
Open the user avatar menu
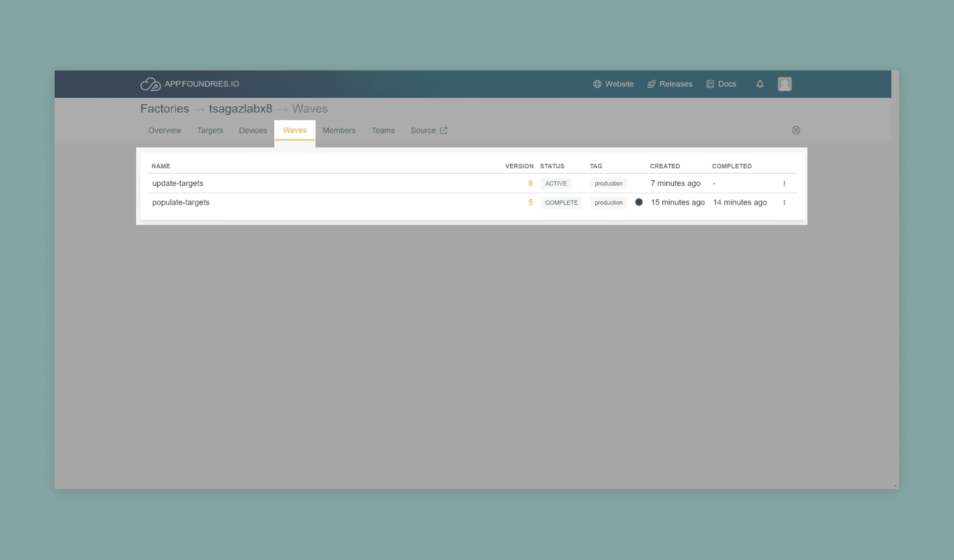pos(785,84)
